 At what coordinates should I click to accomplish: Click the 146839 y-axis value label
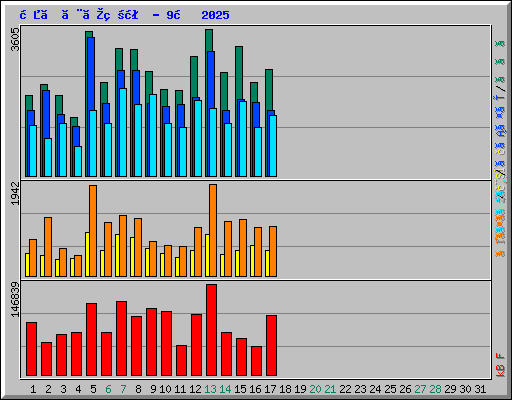[15, 300]
